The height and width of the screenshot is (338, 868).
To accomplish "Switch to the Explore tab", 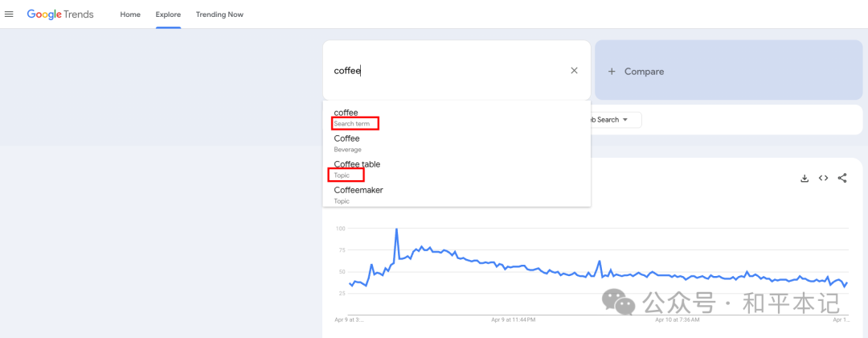I will tap(168, 14).
